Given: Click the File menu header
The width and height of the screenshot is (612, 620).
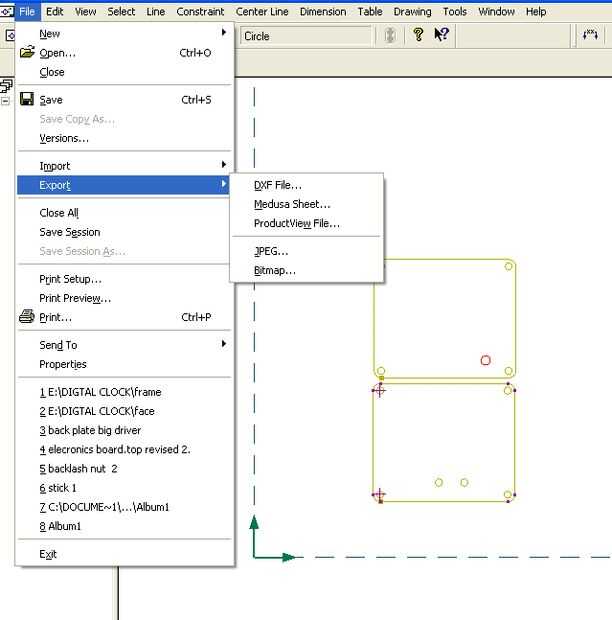Looking at the screenshot, I should [27, 12].
